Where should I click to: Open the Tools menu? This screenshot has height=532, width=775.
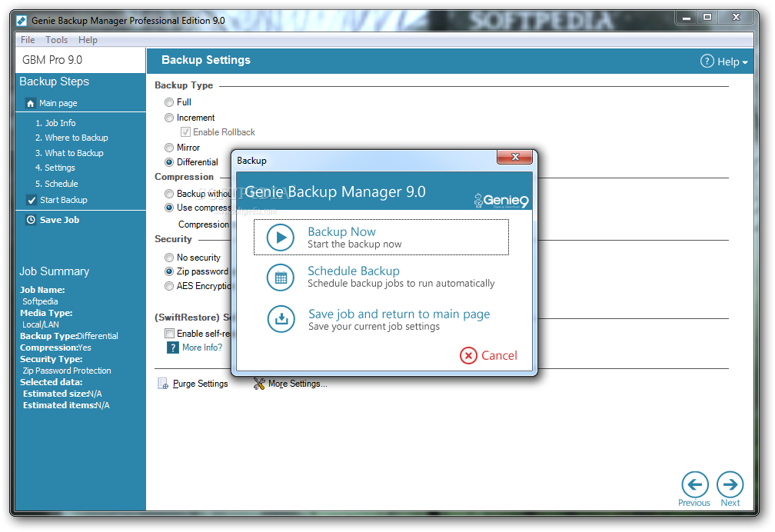[56, 39]
